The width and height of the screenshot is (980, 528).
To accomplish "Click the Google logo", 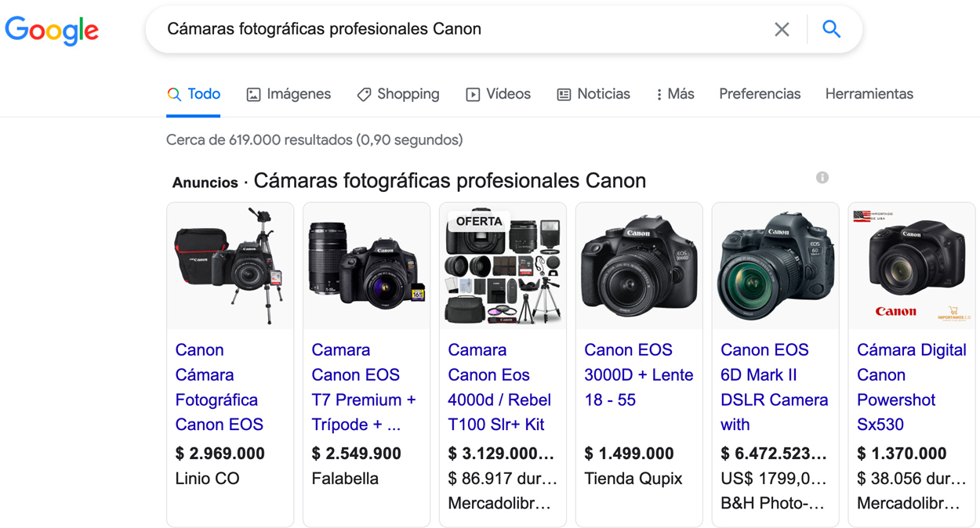I will pos(52,31).
